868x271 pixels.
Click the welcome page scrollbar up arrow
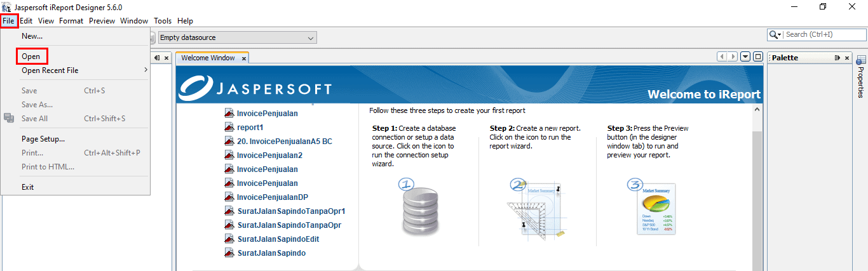tap(756, 110)
